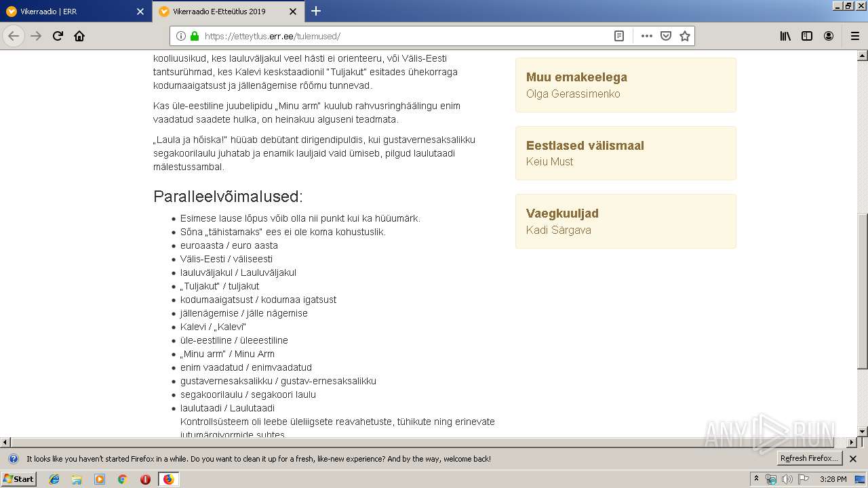
Task: Click the Refresh Firefox button
Action: click(810, 458)
